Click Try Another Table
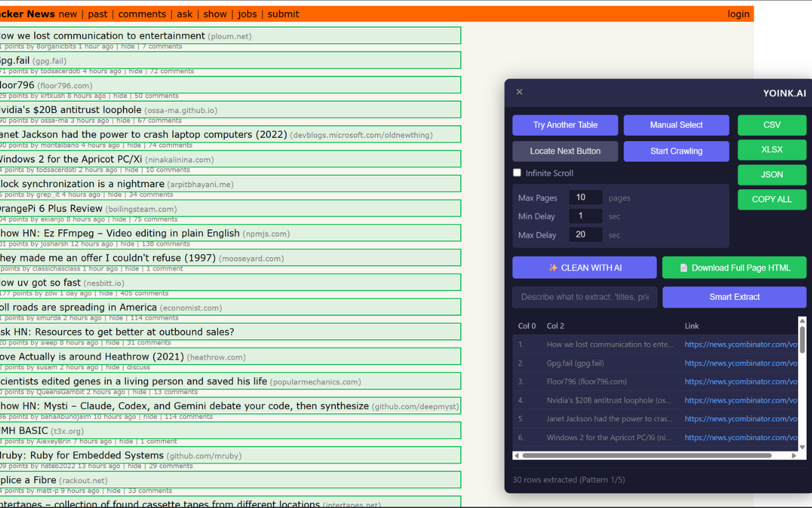Viewport: 812px width, 508px height. click(x=565, y=125)
